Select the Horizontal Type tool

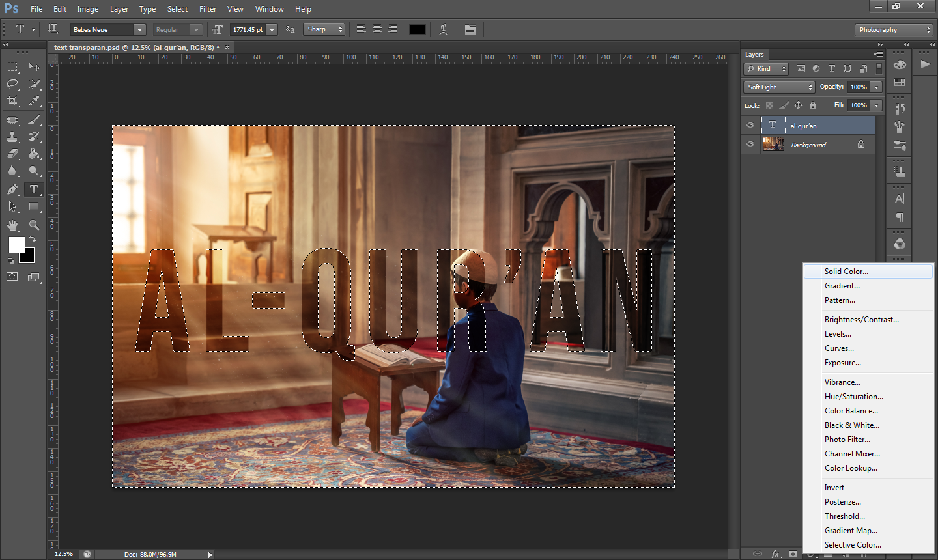tap(34, 189)
